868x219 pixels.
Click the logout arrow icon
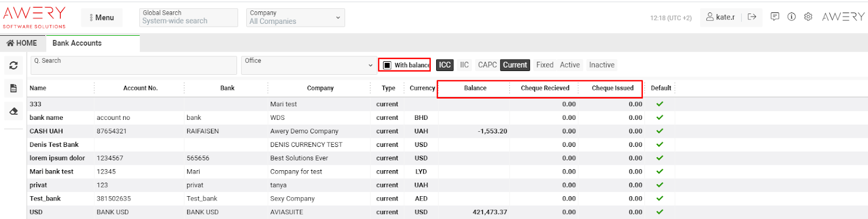click(x=752, y=17)
